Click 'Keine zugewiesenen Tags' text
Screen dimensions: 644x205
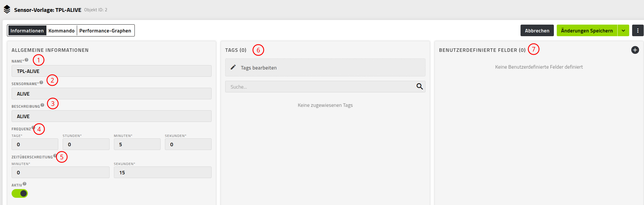tap(325, 105)
